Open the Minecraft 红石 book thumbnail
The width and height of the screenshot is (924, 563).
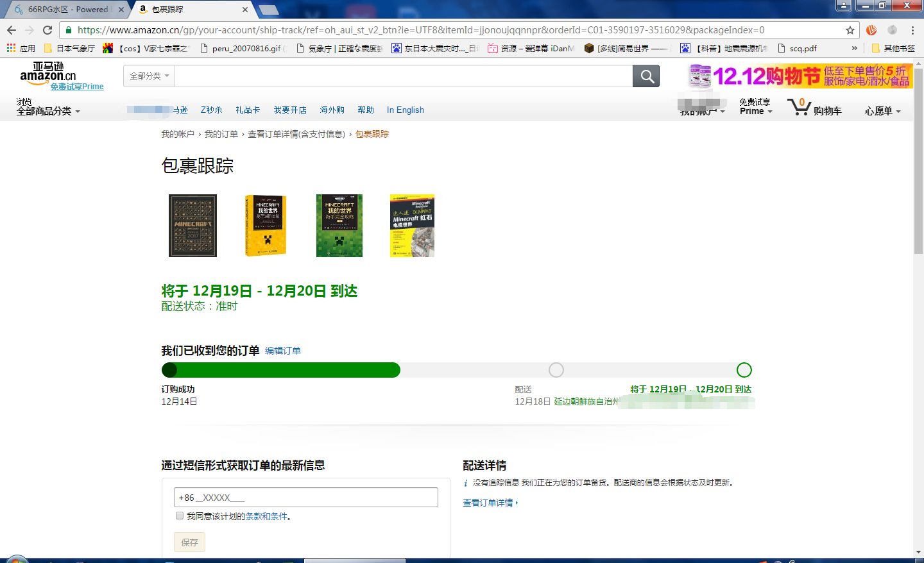point(412,226)
